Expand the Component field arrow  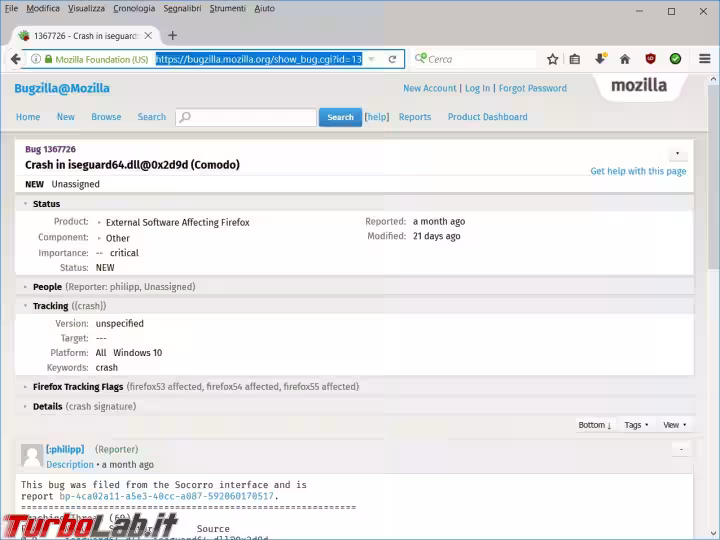99,238
